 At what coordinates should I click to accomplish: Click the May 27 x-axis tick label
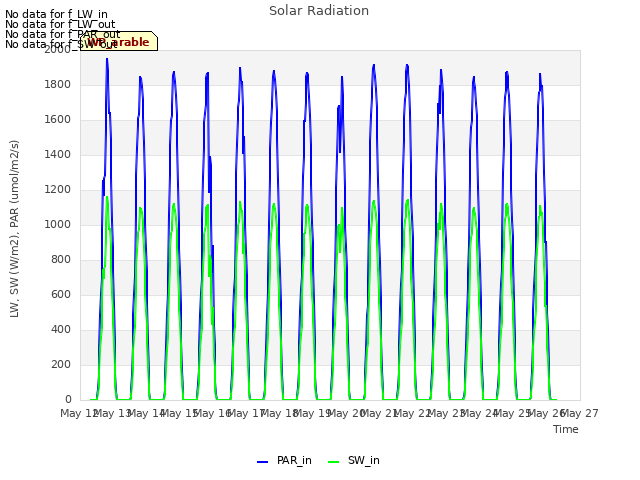(580, 413)
